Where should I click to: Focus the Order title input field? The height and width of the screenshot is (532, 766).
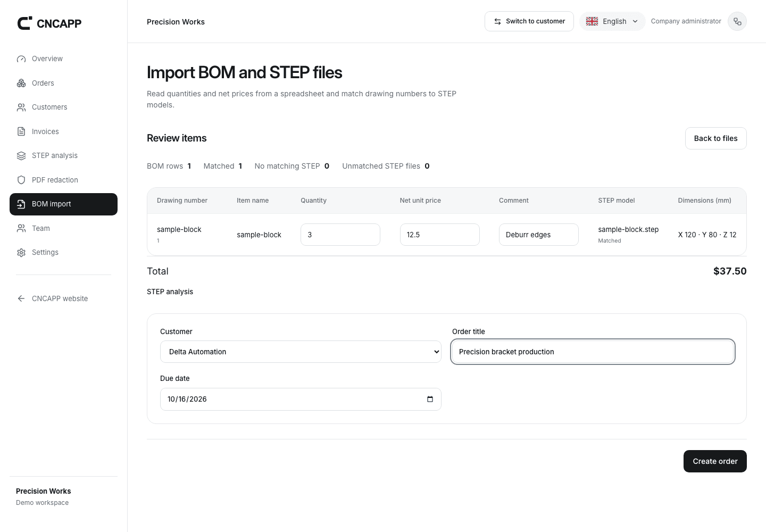[x=593, y=352]
